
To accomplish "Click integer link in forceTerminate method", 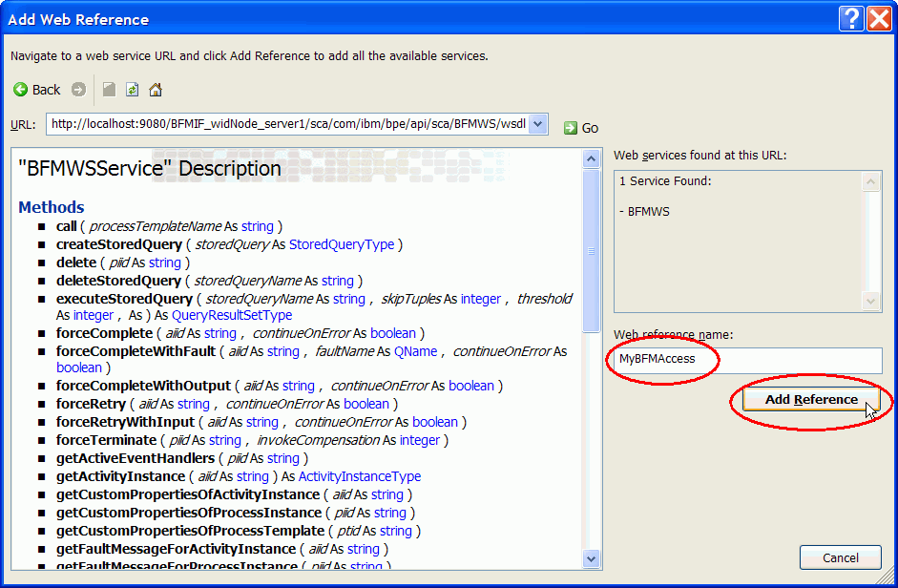I will [x=419, y=440].
